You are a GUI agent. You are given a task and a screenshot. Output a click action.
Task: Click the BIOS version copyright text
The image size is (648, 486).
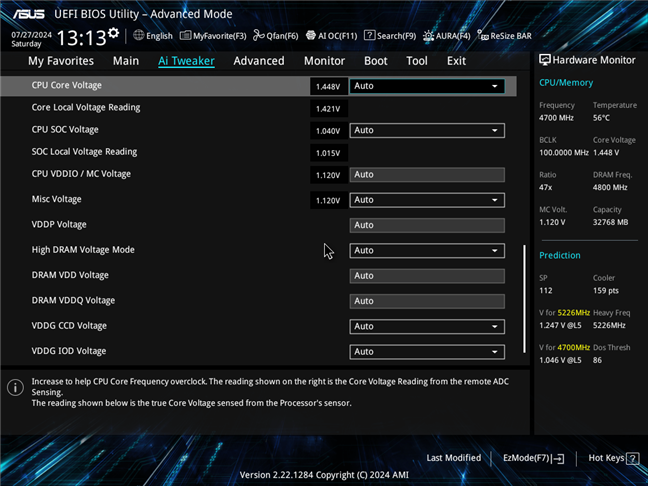pos(324,475)
